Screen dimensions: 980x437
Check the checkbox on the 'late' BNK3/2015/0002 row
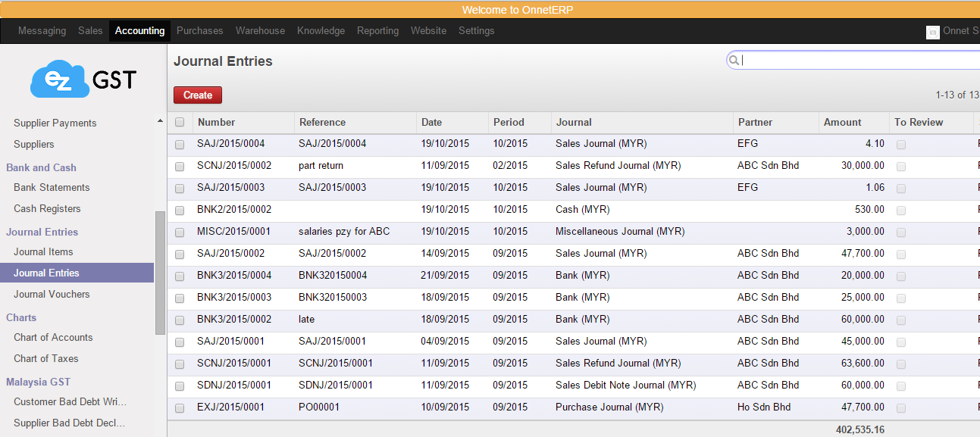coord(180,319)
